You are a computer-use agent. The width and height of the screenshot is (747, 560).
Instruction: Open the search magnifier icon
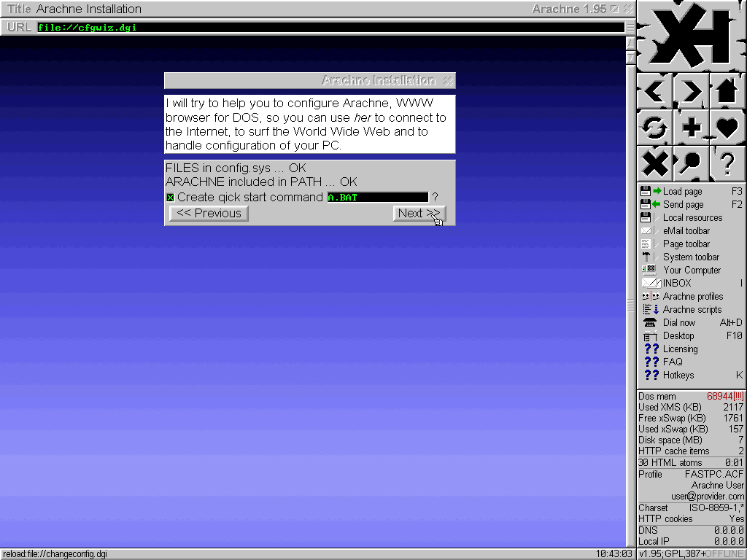692,163
